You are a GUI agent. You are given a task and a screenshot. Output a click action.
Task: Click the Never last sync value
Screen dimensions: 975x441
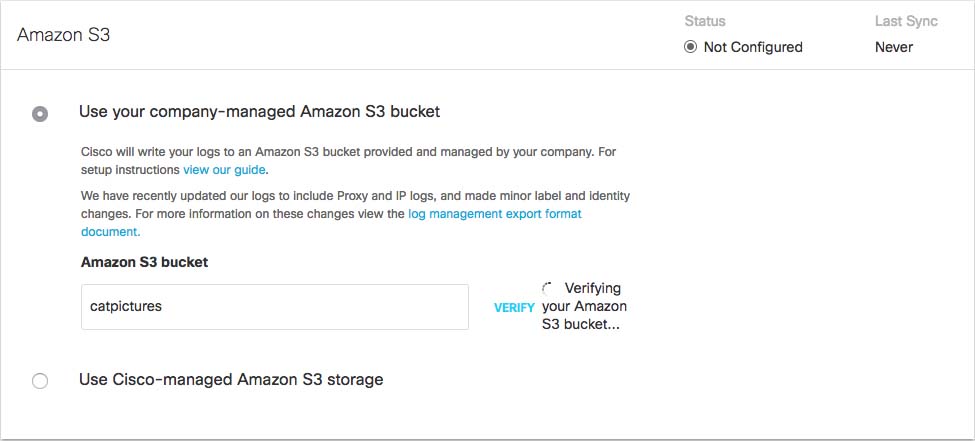(x=893, y=47)
